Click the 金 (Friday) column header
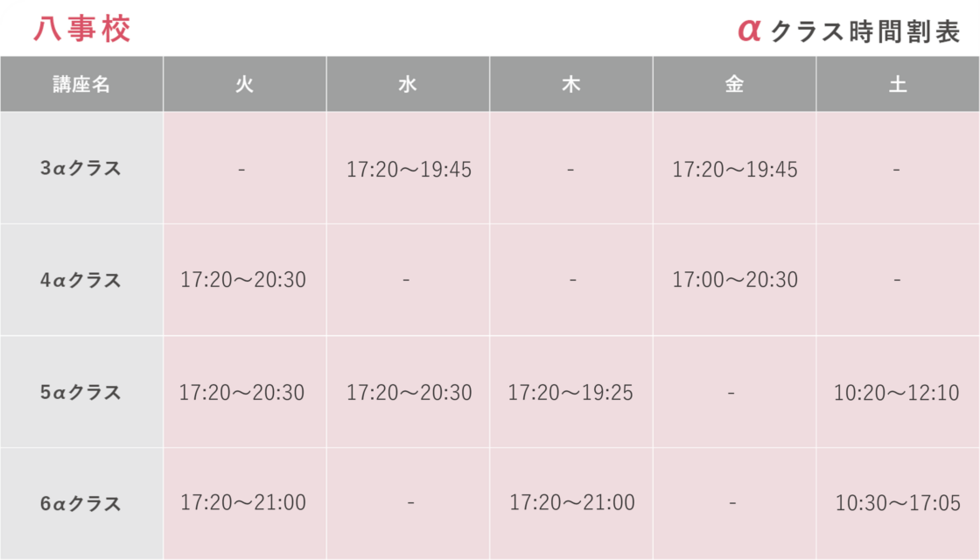Viewport: 980px width, 560px height. (x=734, y=85)
